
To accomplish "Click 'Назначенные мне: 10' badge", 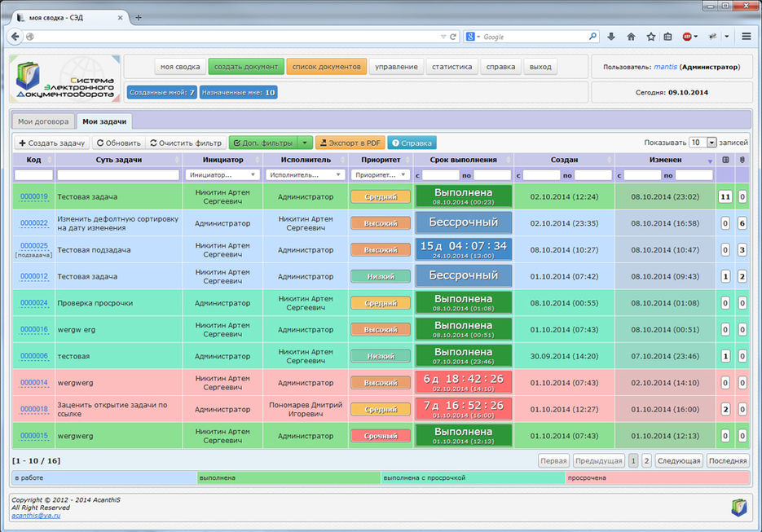I will 239,92.
